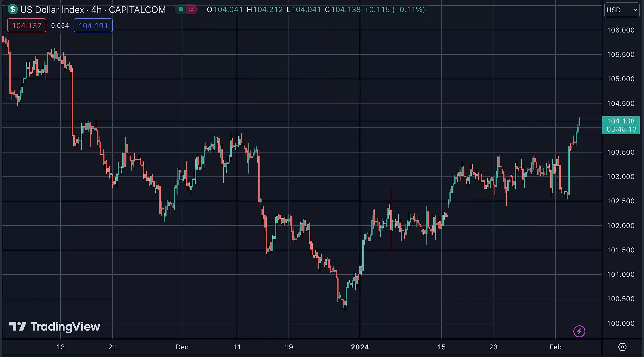This screenshot has width=644, height=357.
Task: Click the 2024 label on time axis
Action: [360, 347]
